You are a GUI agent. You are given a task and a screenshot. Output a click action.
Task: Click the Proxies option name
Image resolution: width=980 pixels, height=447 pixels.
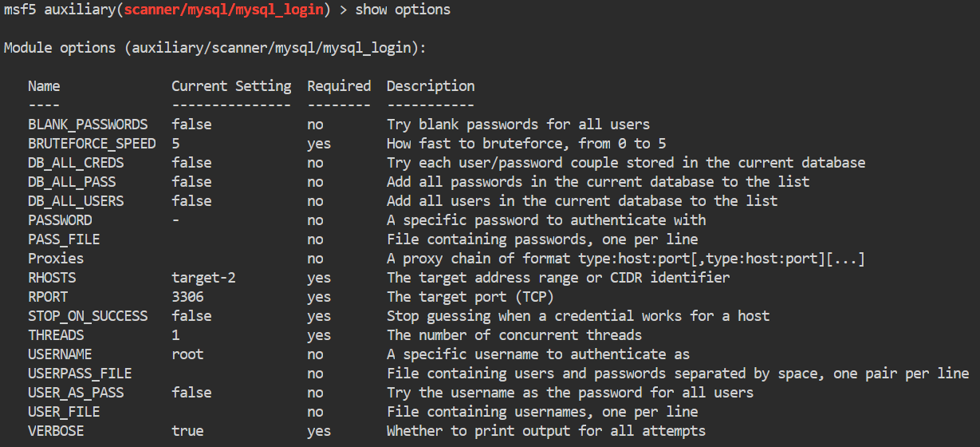coord(56,259)
